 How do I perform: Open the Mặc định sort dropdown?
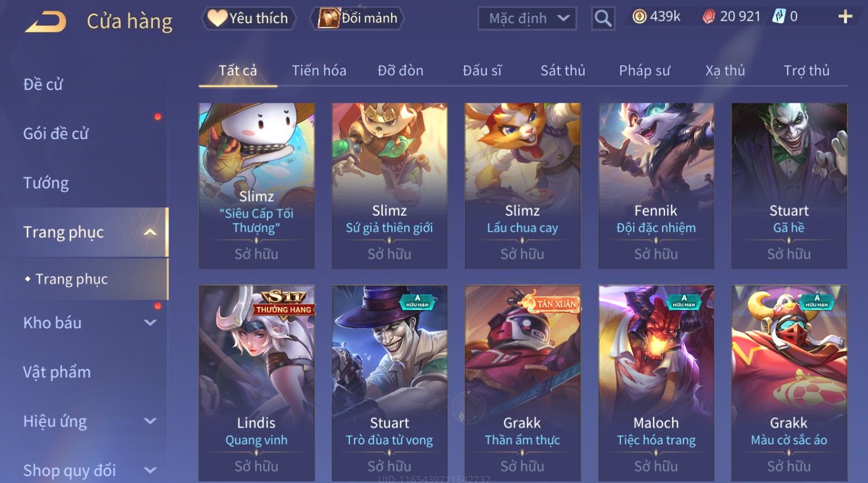527,18
